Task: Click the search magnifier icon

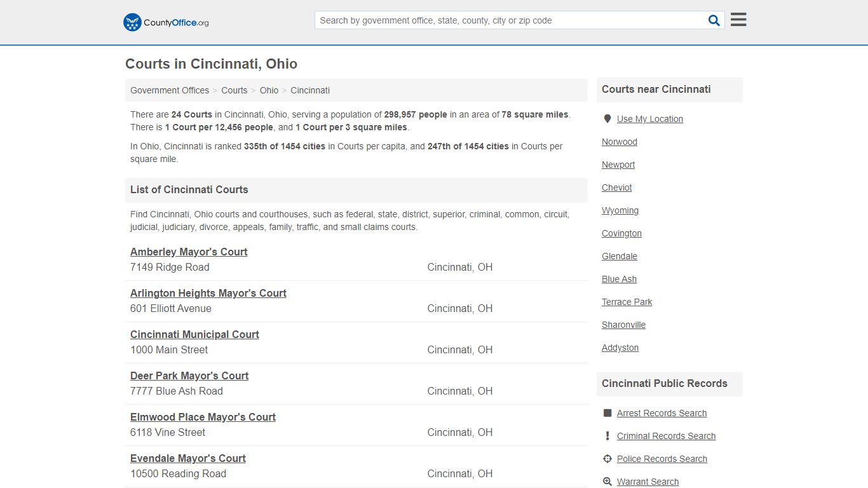Action: [714, 20]
